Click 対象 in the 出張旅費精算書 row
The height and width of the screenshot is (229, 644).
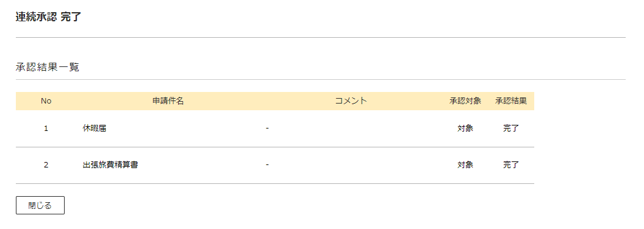[465, 165]
